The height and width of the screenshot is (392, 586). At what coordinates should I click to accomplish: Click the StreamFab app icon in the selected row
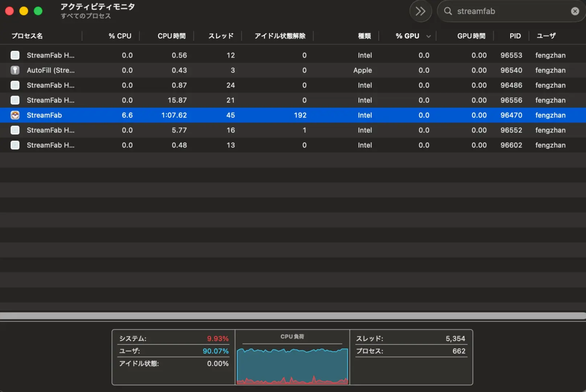coord(15,115)
